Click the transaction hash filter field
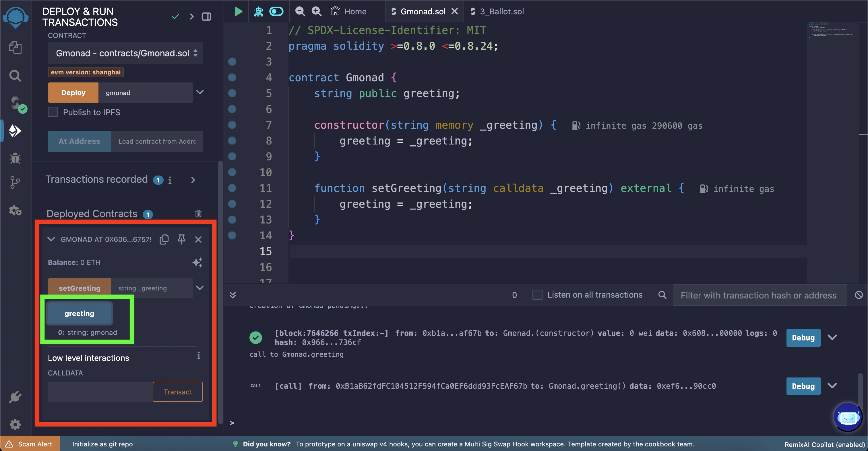The height and width of the screenshot is (451, 868). coord(759,295)
